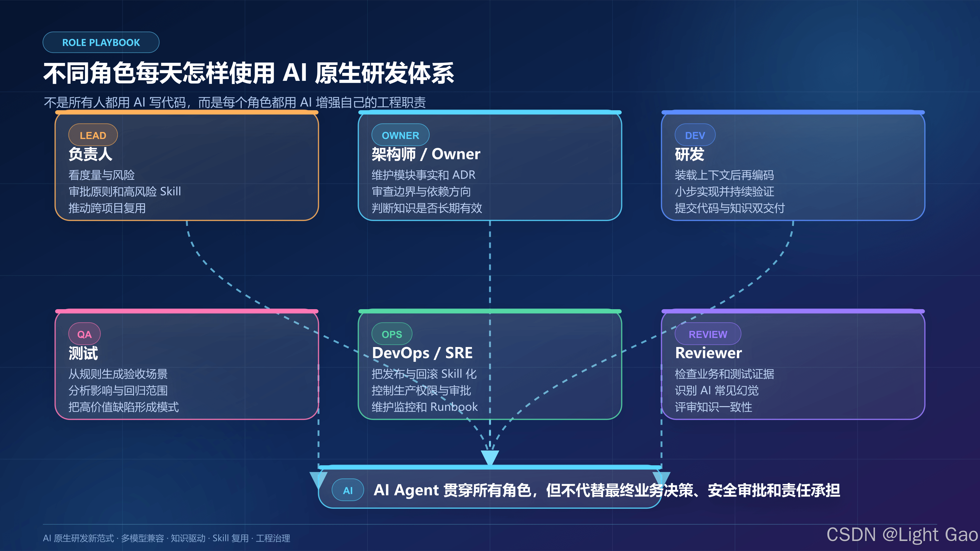Image resolution: width=980 pixels, height=551 pixels.
Task: Click the 架构师 / Owner card heading
Action: point(426,154)
